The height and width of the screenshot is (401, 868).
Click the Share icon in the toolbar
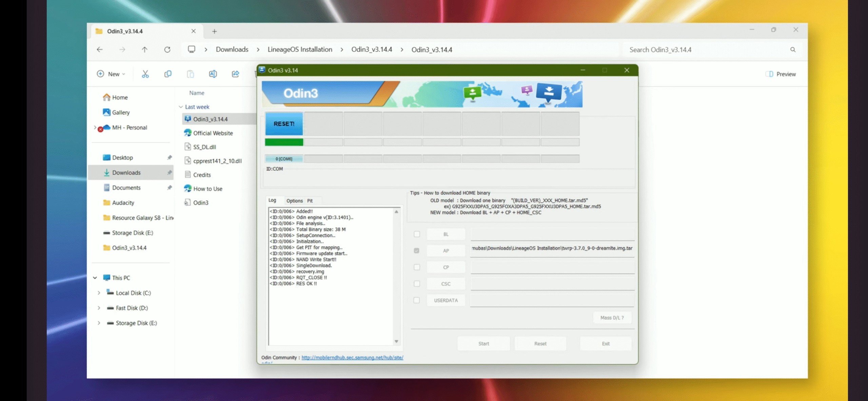(235, 74)
